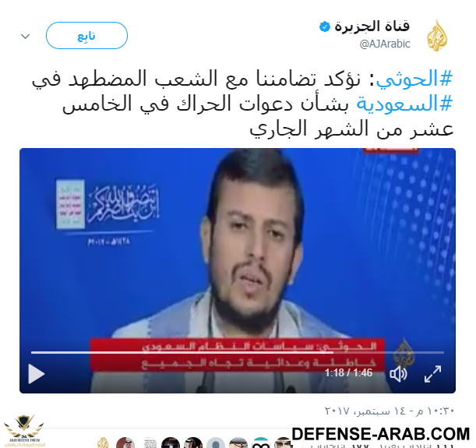This screenshot has height=448, width=476.
Task: Click the grey default-profile avatar in the likers row
Action: 216,443
